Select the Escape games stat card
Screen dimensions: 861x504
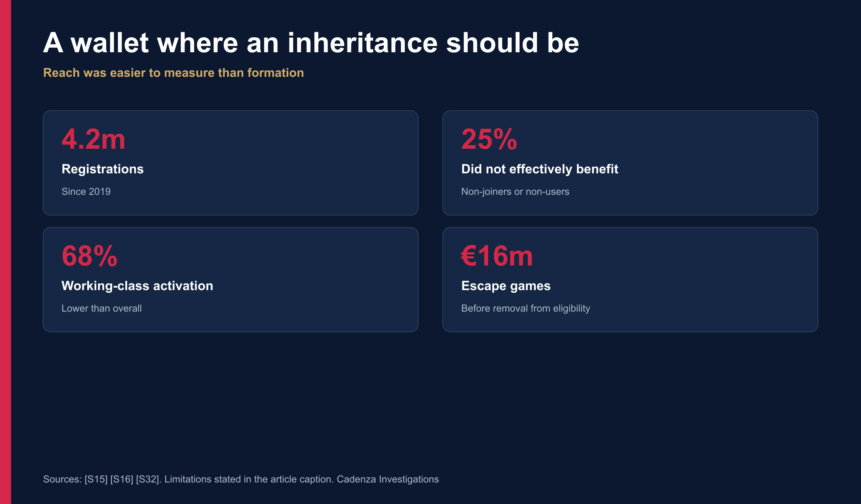tap(630, 280)
